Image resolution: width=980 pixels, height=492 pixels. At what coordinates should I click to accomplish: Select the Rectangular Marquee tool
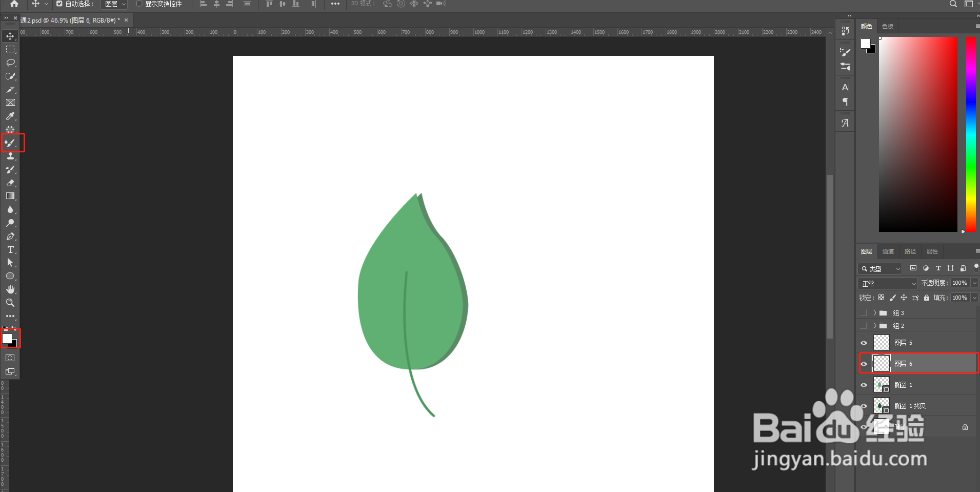click(10, 49)
